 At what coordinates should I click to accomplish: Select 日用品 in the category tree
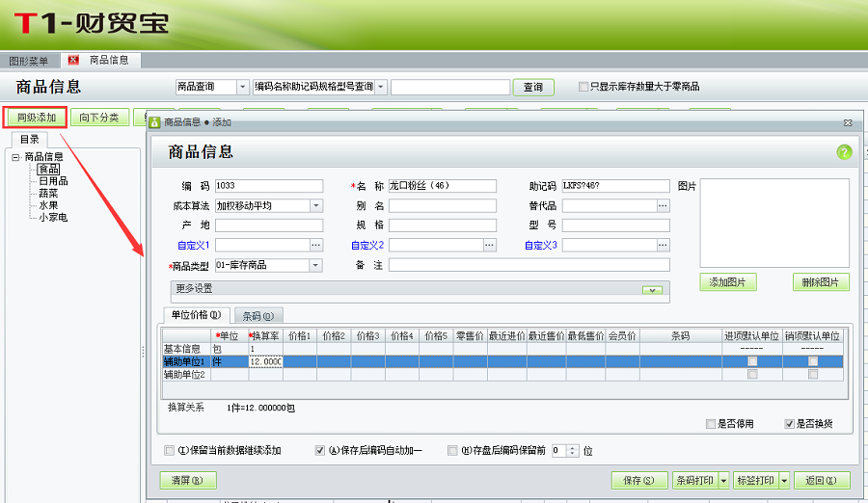point(53,181)
